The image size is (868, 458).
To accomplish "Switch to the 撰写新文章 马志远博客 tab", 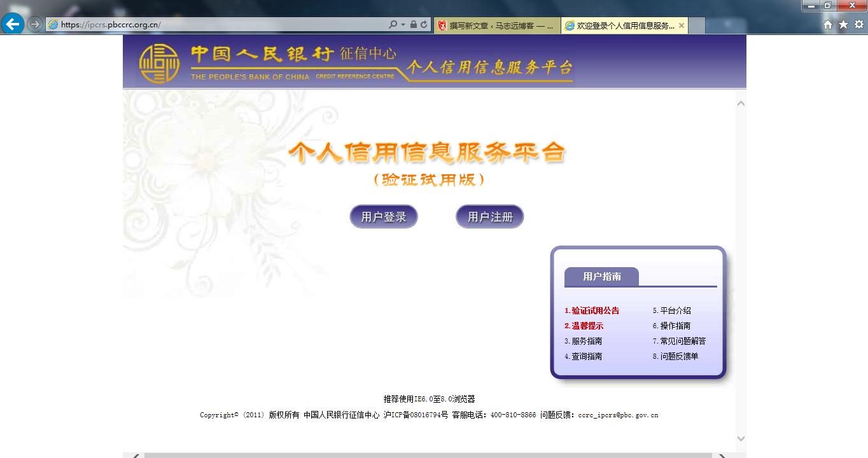I will [497, 25].
